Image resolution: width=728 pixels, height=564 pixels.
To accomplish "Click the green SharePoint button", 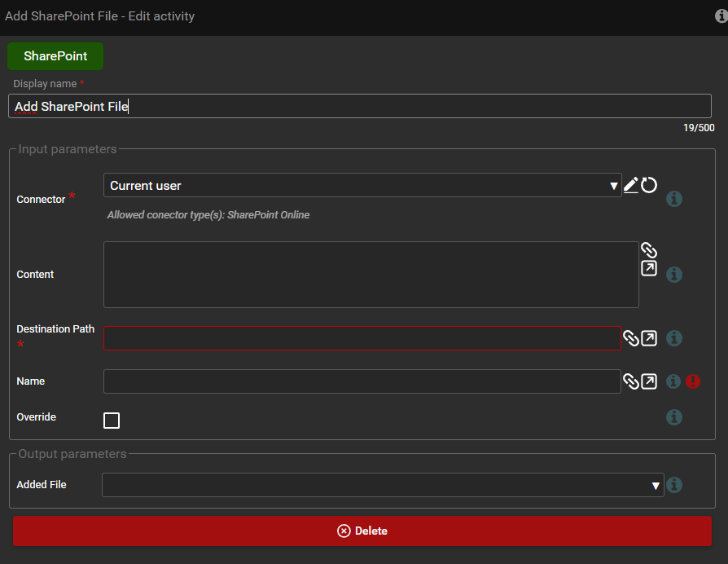I will [55, 56].
